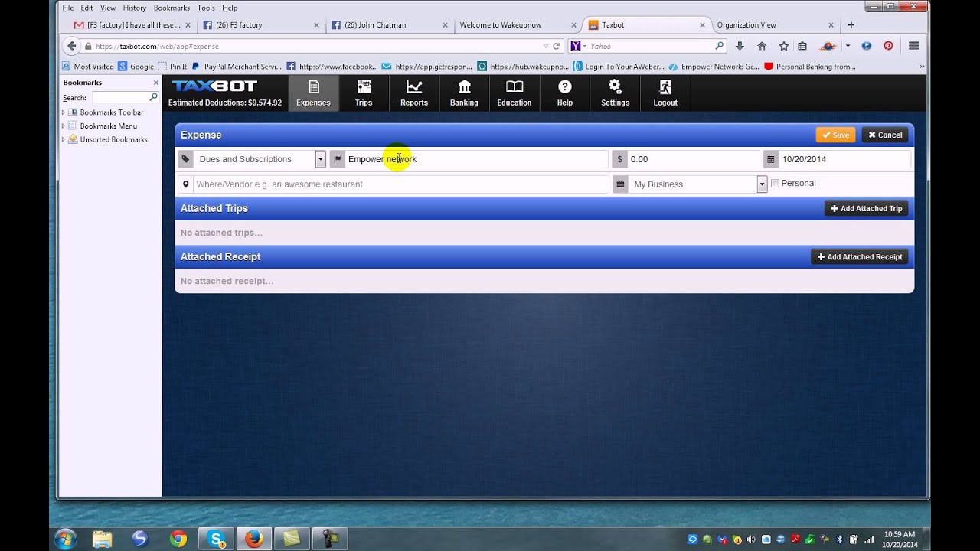The width and height of the screenshot is (980, 551).
Task: Bookmark this page with the star
Action: (783, 46)
